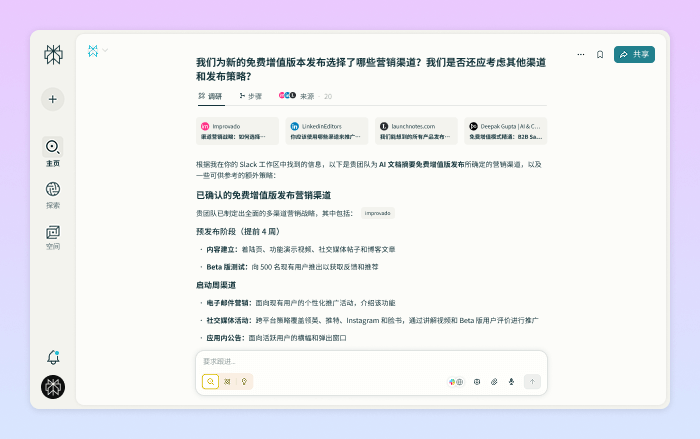
Task: Switch to the 步骤 (Steps) tab
Action: coord(250,96)
